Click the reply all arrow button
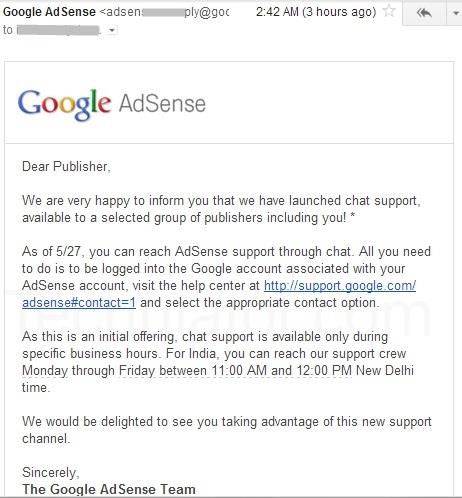 click(424, 13)
